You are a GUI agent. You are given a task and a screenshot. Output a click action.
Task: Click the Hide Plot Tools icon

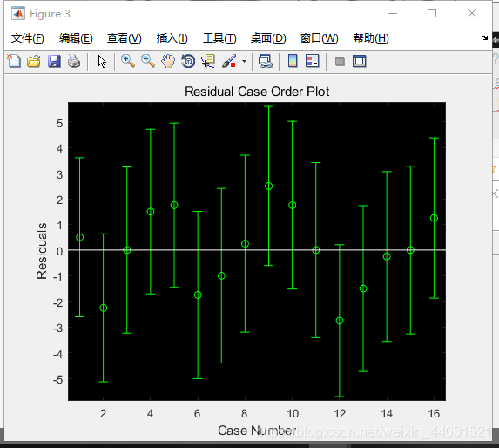click(x=340, y=61)
